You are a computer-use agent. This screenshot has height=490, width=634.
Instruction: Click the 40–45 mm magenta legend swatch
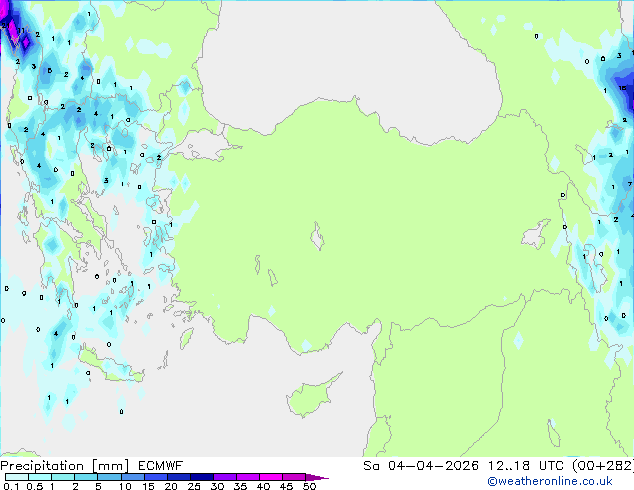coord(271,477)
